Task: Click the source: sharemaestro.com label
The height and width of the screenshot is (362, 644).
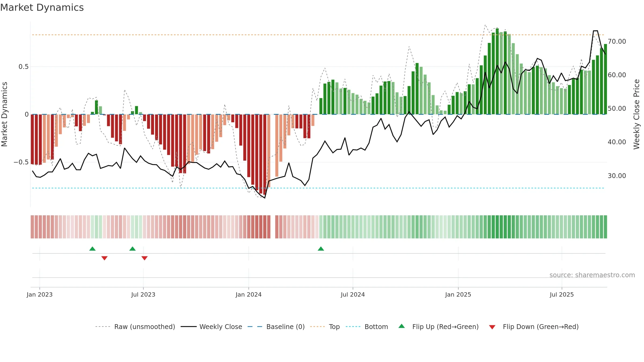Action: 592,275
